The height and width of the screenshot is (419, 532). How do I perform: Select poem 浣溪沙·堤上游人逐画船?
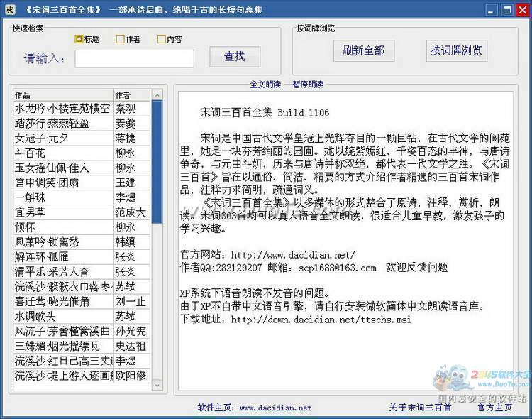pyautogui.click(x=63, y=376)
